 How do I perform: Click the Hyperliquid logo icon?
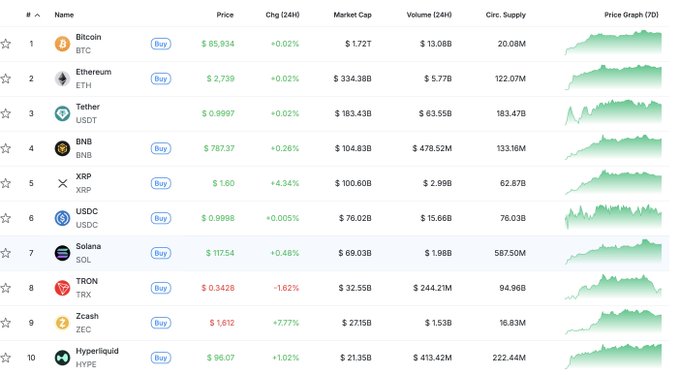click(62, 358)
